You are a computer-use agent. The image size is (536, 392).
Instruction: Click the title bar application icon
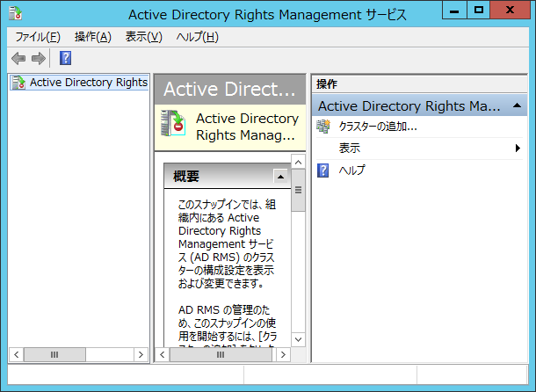point(15,13)
